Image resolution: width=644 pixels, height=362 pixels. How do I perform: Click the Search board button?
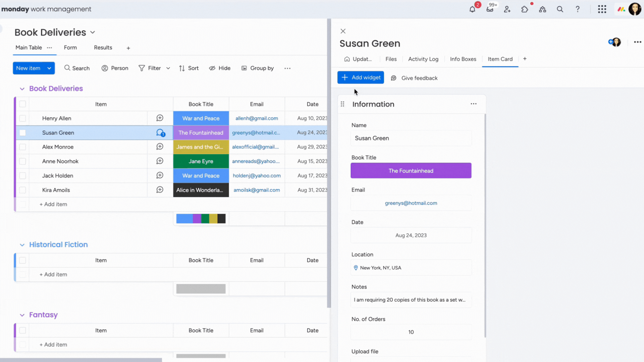77,68
